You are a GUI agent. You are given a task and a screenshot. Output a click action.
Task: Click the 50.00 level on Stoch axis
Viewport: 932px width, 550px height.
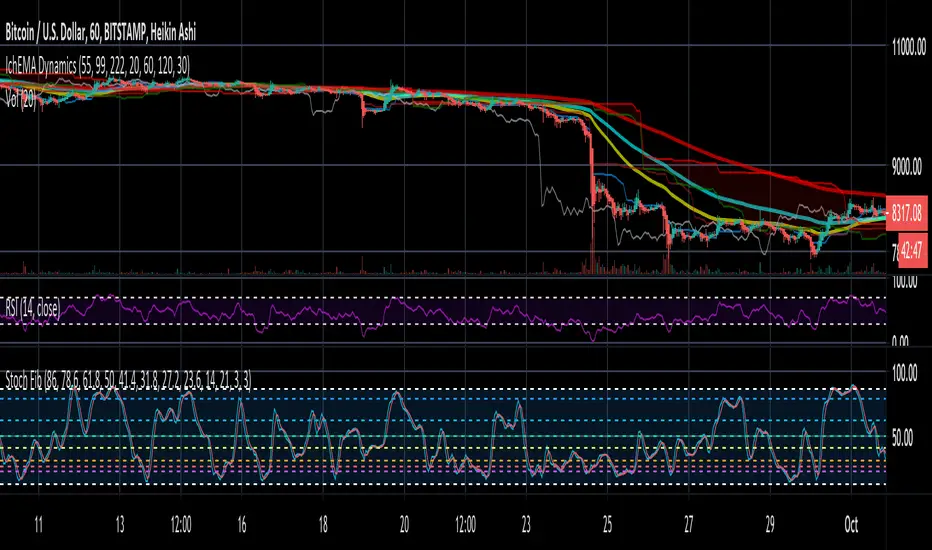point(902,438)
